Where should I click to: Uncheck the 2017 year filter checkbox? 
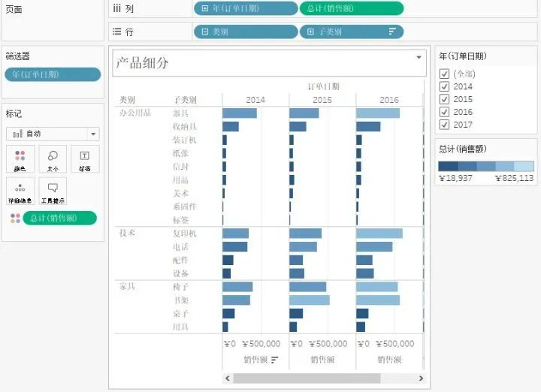click(x=444, y=125)
